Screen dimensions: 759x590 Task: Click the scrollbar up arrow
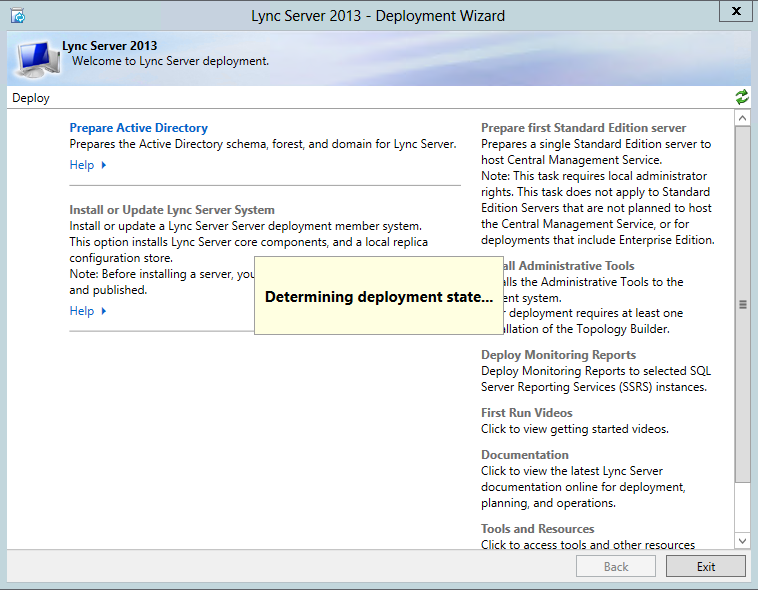pyautogui.click(x=742, y=118)
